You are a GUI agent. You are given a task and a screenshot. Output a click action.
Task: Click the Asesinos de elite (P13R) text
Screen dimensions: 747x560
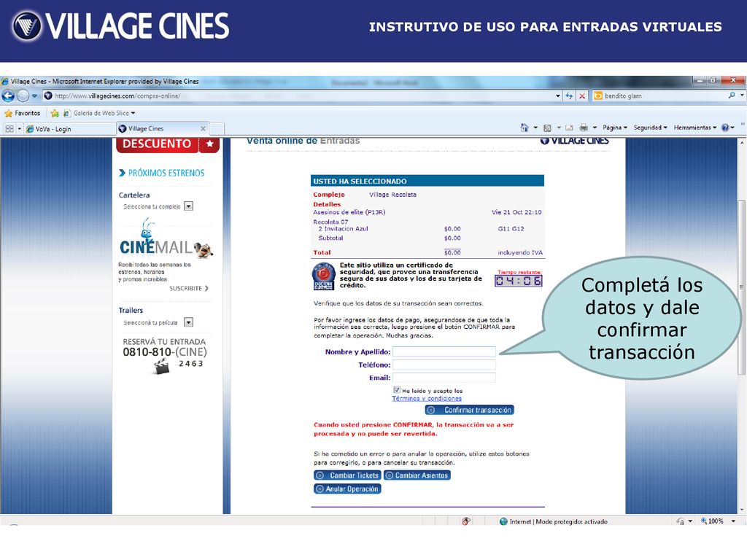click(349, 212)
